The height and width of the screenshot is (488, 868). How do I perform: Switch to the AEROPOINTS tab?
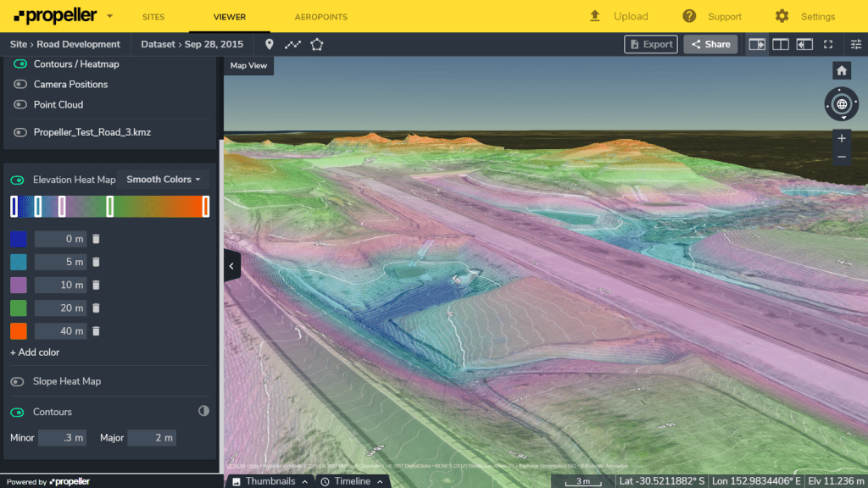[319, 16]
